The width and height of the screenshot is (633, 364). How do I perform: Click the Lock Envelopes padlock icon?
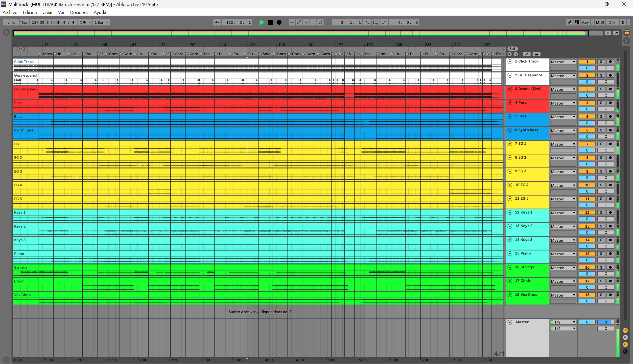(536, 54)
